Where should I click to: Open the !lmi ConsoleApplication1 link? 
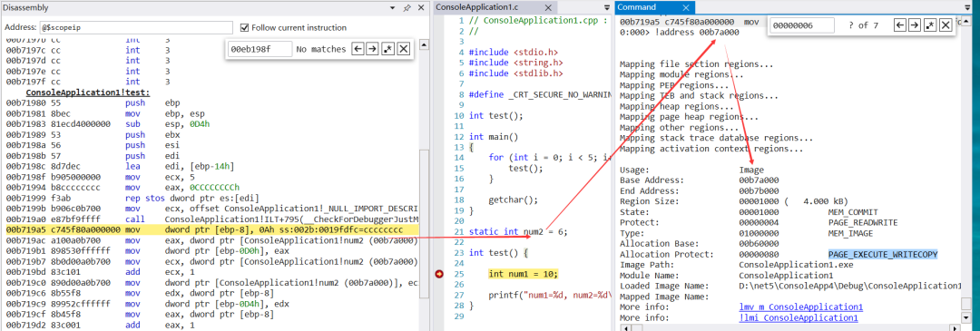pos(799,318)
